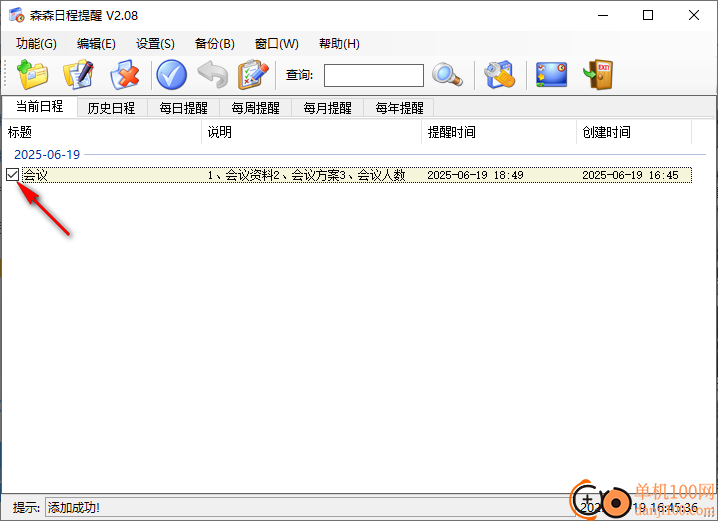Image resolution: width=718 pixels, height=521 pixels.
Task: Click the gray undo arrow icon
Action: (212, 75)
